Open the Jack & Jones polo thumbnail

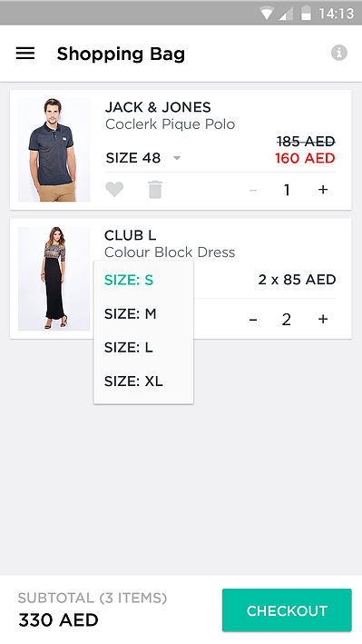[x=54, y=150]
